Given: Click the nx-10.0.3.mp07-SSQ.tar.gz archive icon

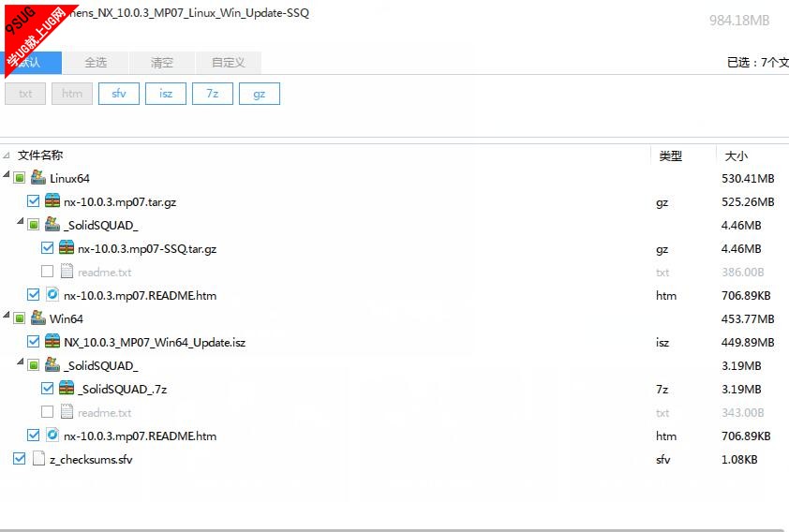Looking at the screenshot, I should pos(67,248).
